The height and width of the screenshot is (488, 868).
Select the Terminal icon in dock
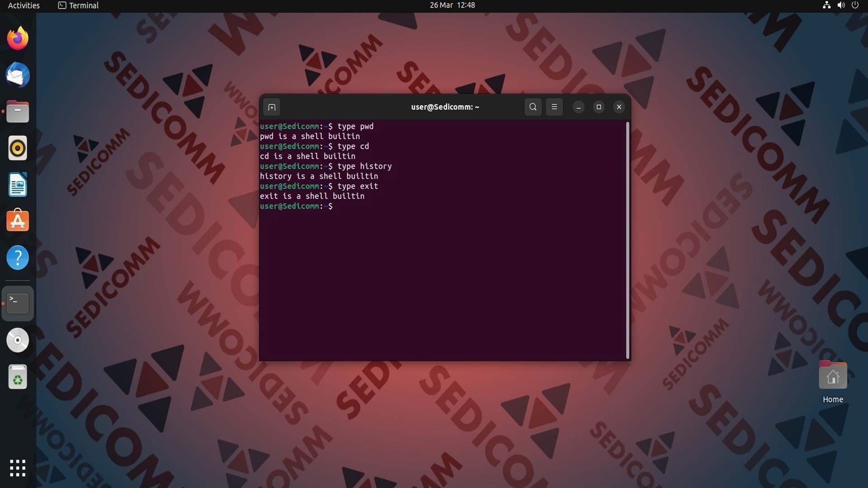tap(18, 303)
